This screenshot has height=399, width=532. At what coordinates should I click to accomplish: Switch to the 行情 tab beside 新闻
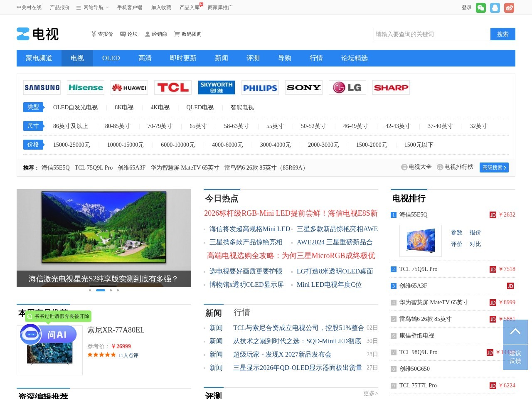click(x=242, y=313)
